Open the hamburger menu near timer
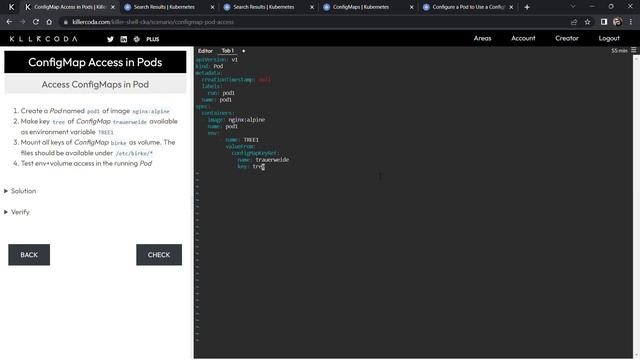 pos(633,50)
